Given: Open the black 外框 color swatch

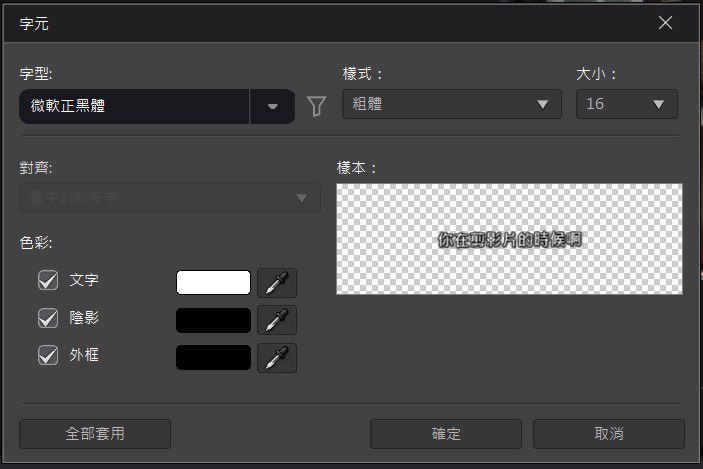Looking at the screenshot, I should (213, 357).
